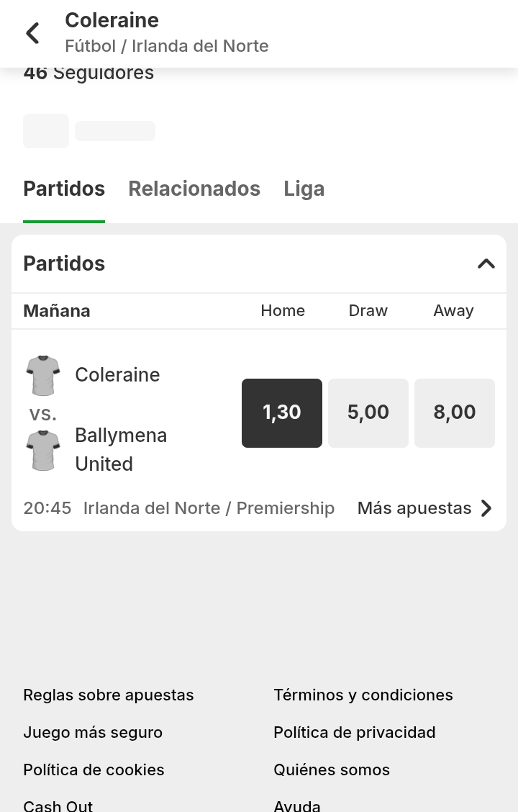Switch to the Liga tab

pyautogui.click(x=304, y=189)
